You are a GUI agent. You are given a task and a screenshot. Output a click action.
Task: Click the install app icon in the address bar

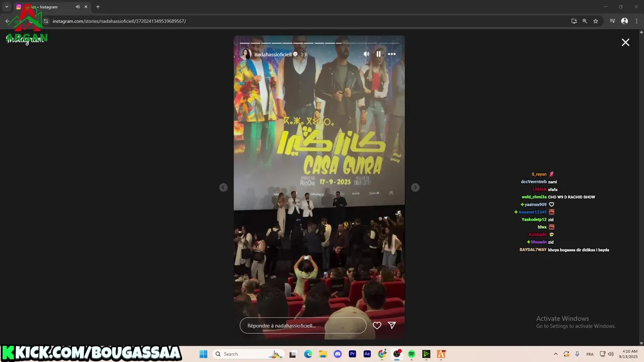coord(574,21)
